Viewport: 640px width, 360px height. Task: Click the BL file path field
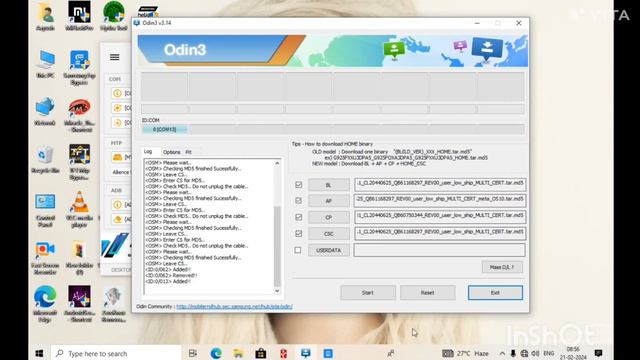[x=440, y=184]
